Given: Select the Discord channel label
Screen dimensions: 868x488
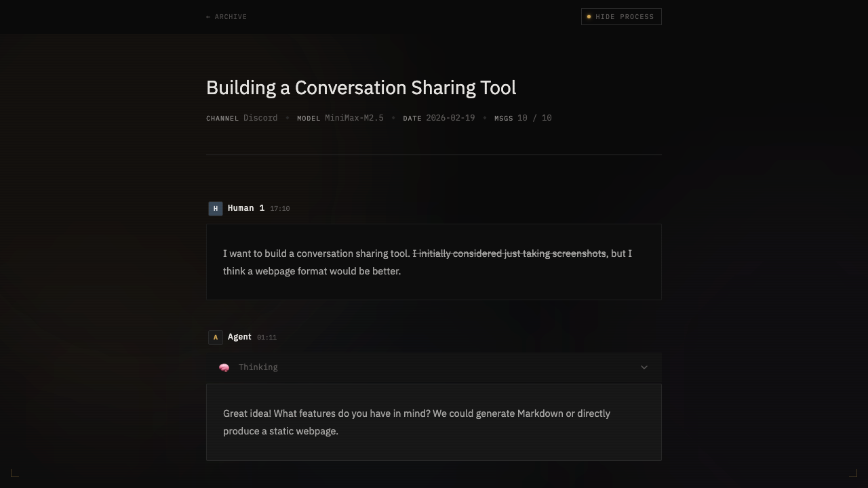Looking at the screenshot, I should (260, 117).
